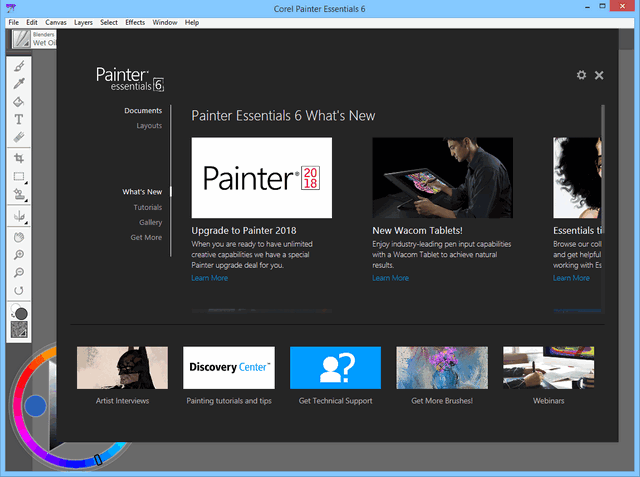Image resolution: width=640 pixels, height=477 pixels.
Task: Click the application icon in title bar
Action: [11, 8]
